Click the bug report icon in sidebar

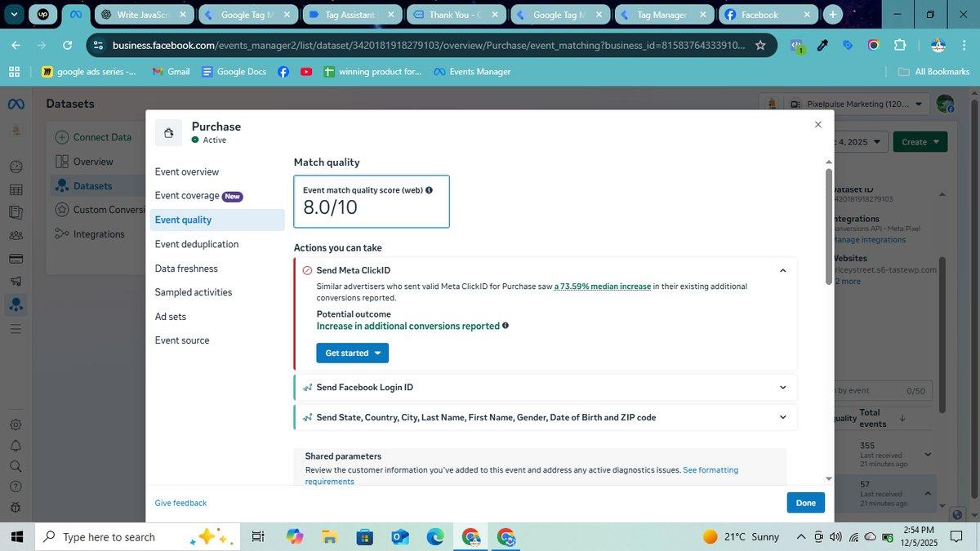coord(16,508)
